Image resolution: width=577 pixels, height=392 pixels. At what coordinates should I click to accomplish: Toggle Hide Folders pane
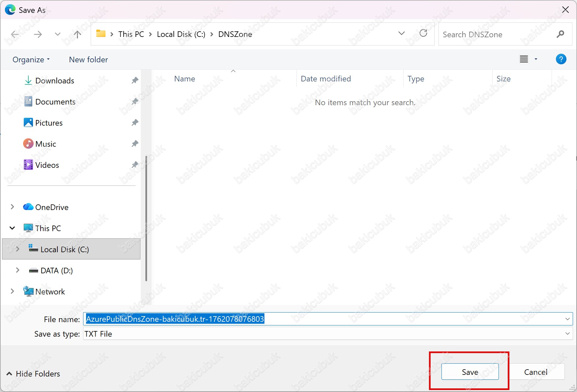tap(33, 374)
